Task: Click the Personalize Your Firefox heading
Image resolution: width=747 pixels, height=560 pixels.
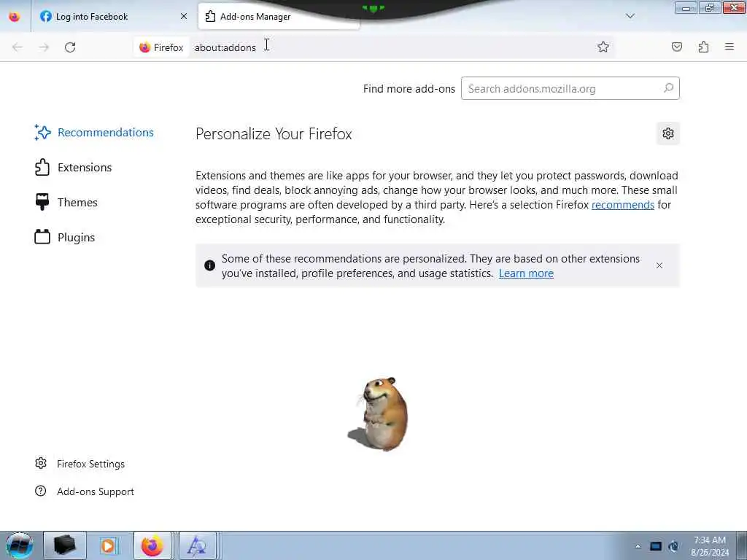Action: 274,134
